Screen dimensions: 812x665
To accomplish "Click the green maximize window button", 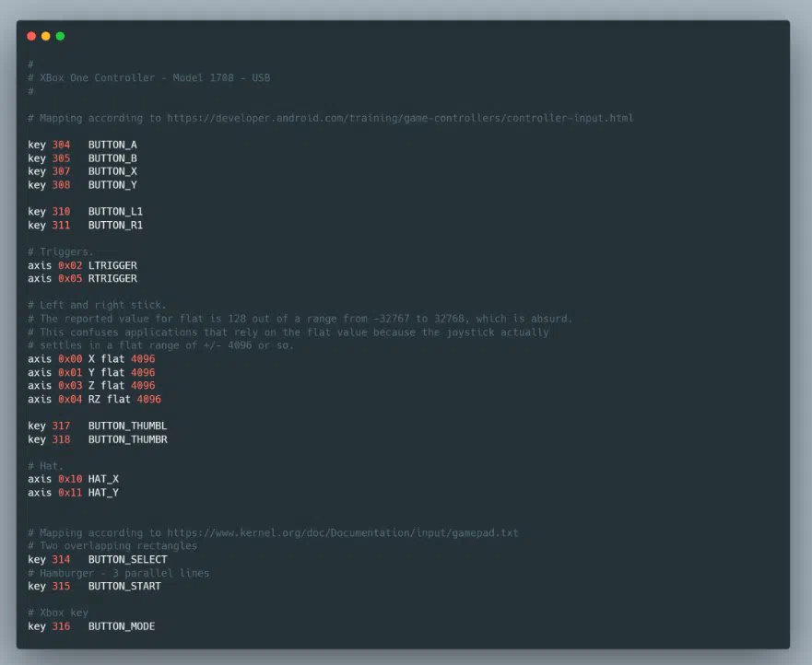I will pyautogui.click(x=60, y=36).
